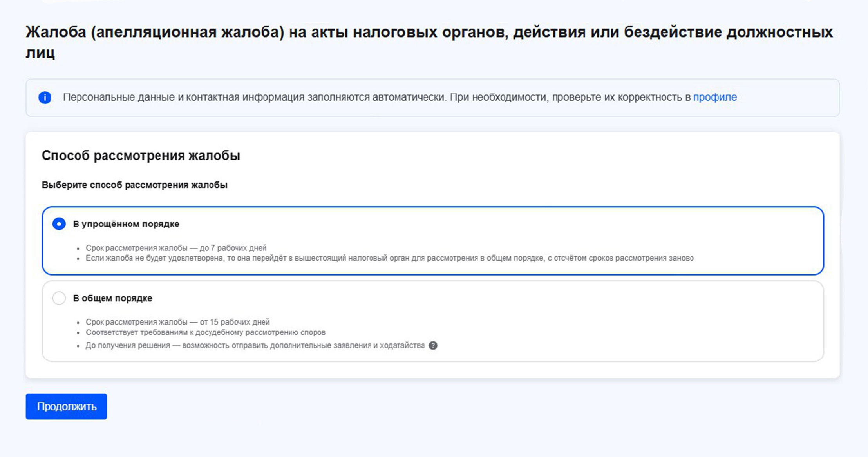Click "Соответствует требованиям к досудебному рассмотрению споров"
Image resolution: width=868 pixels, height=457 pixels.
coord(205,332)
